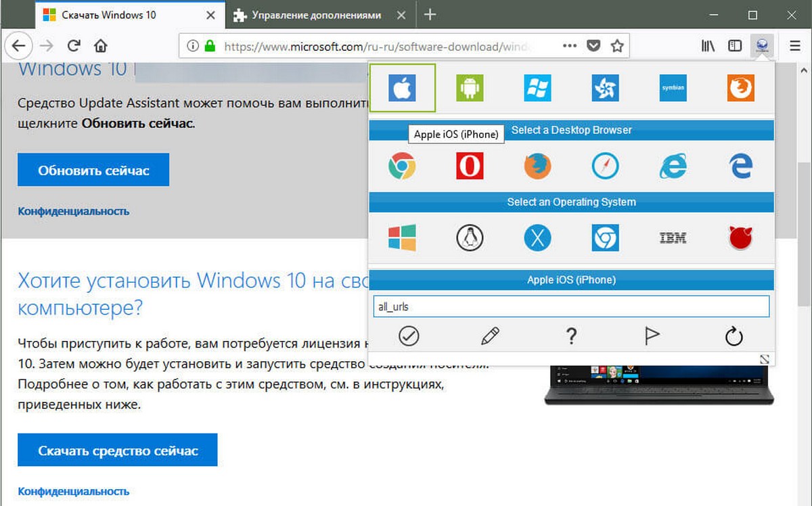Select Windows operating system icon
812x506 pixels.
click(x=402, y=238)
